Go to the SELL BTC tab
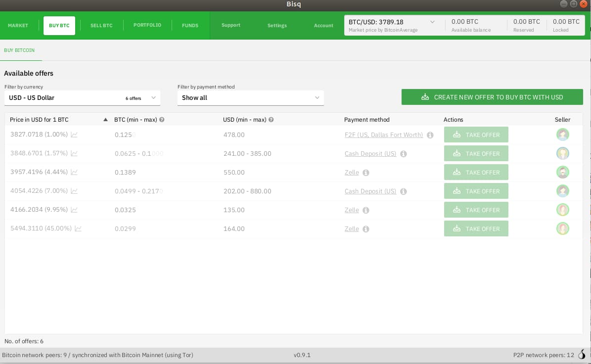 coord(101,25)
